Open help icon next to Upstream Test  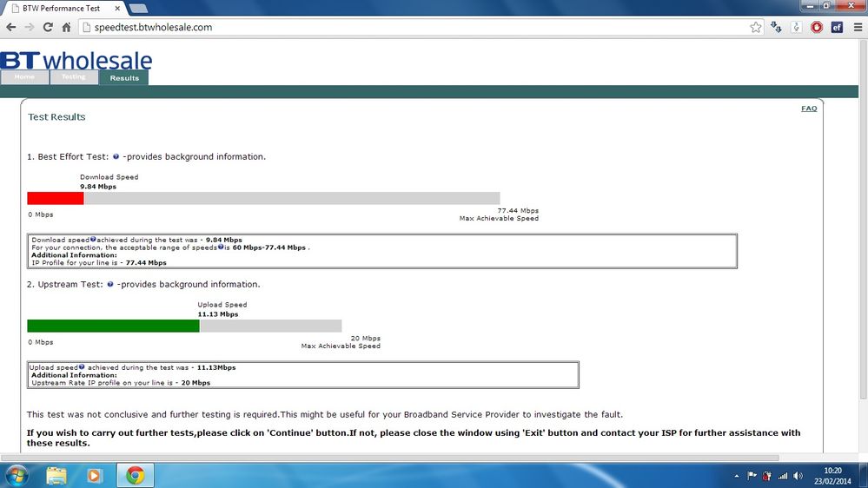[110, 285]
